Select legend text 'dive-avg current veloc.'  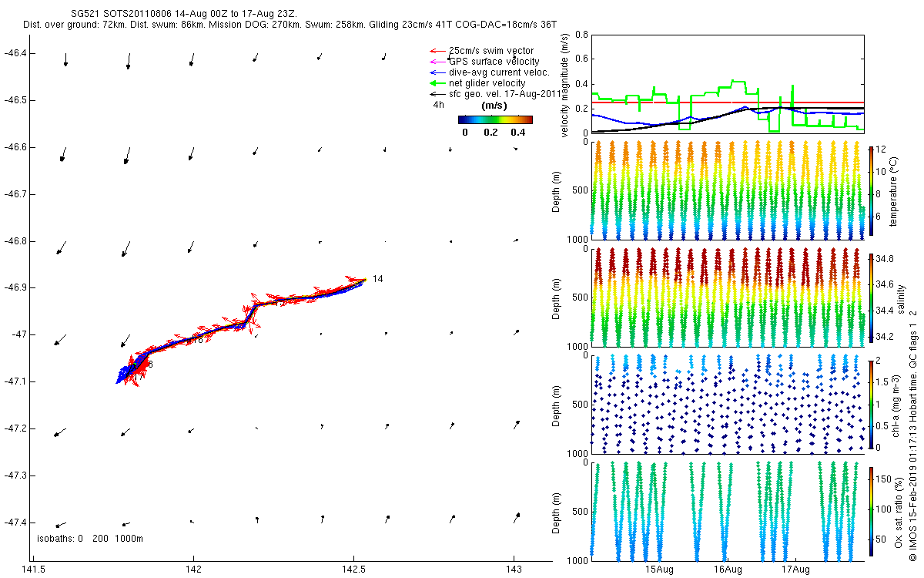[x=499, y=72]
